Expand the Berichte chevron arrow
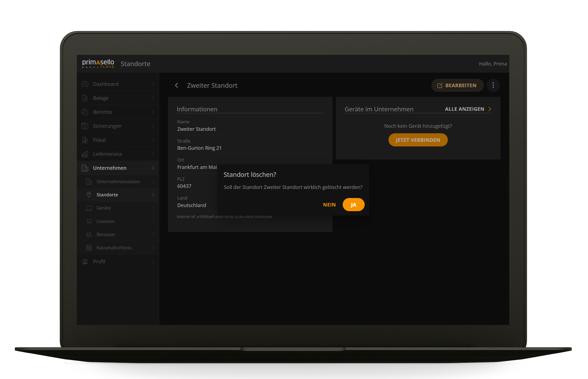Screen dimensions: 588x379 click(x=153, y=112)
